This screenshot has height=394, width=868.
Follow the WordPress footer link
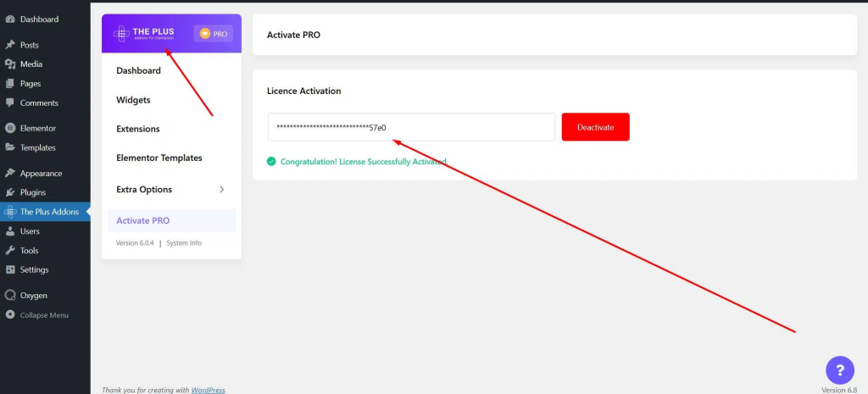coord(208,390)
